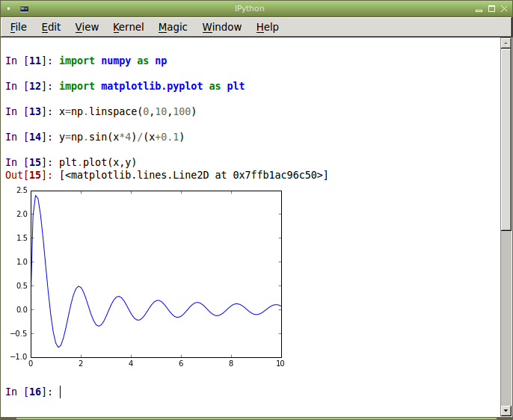This screenshot has width=513, height=420.
Task: Open the Magic menu
Action: [x=173, y=27]
